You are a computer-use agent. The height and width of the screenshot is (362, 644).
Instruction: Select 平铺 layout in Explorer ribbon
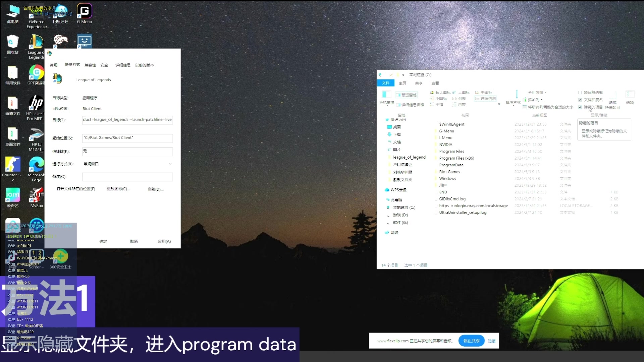click(436, 105)
